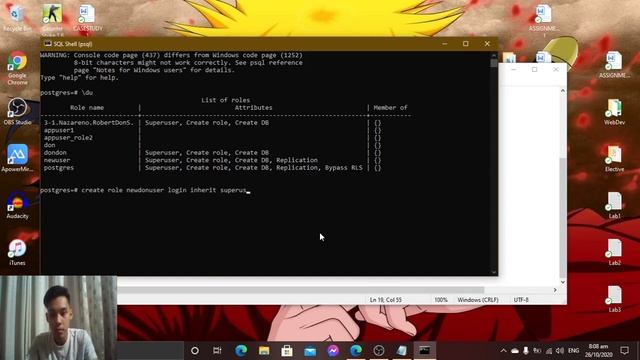Click the SQL Shell title bar icon
This screenshot has height=360, width=640.
point(48,44)
